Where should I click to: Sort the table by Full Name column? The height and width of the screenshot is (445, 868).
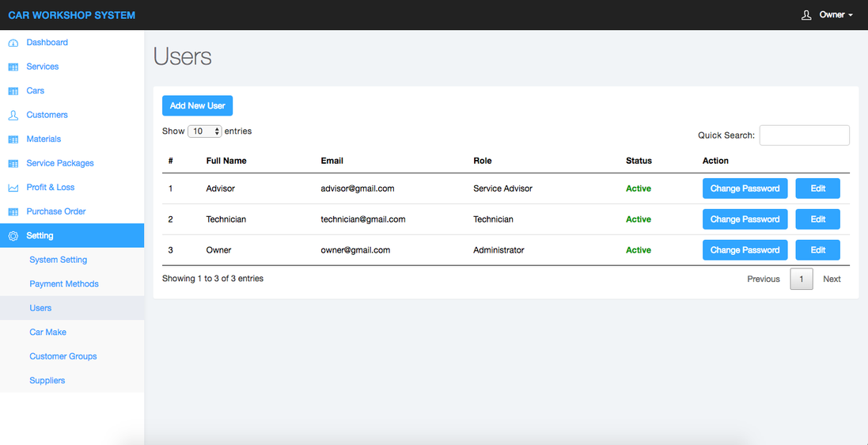coord(226,161)
